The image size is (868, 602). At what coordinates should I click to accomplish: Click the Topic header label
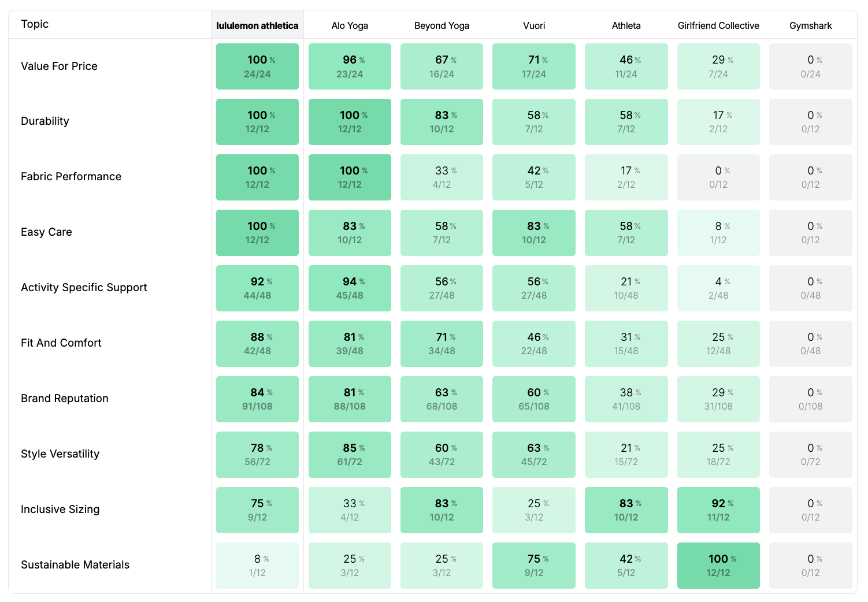[x=35, y=24]
